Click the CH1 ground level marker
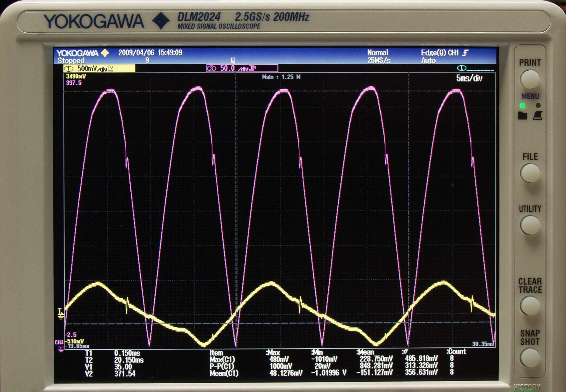 click(61, 313)
